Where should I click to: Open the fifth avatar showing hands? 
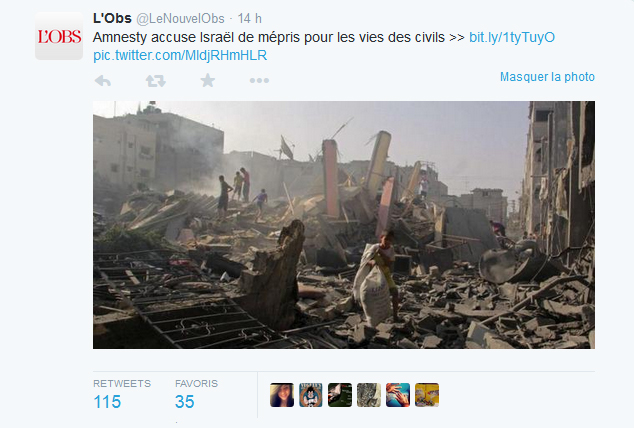tap(398, 395)
